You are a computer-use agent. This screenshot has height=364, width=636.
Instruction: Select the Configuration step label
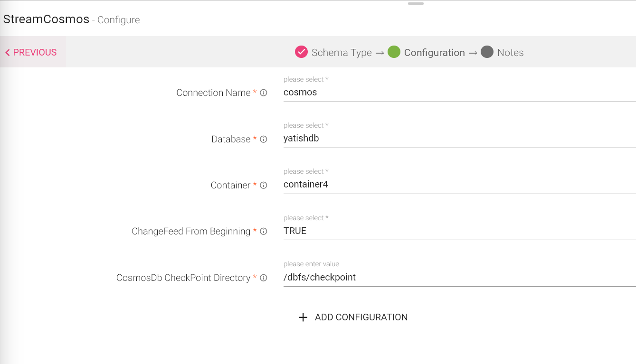[x=434, y=53]
